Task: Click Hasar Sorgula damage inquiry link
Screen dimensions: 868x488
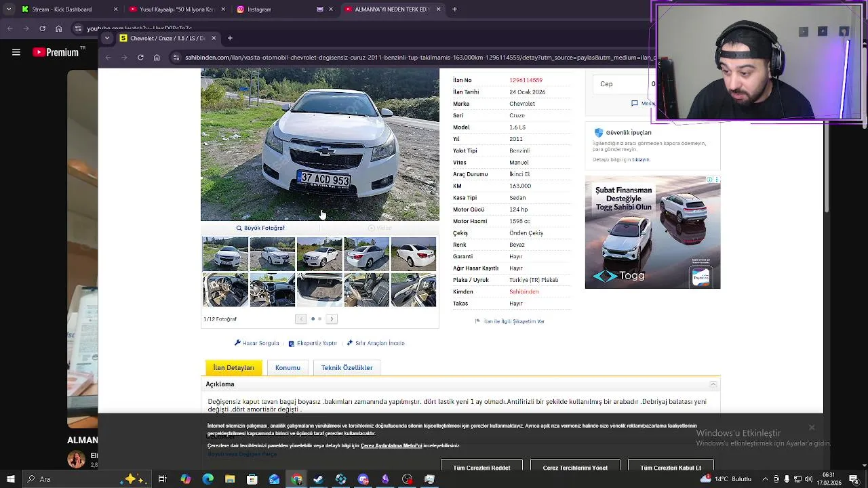Action: 256,343
